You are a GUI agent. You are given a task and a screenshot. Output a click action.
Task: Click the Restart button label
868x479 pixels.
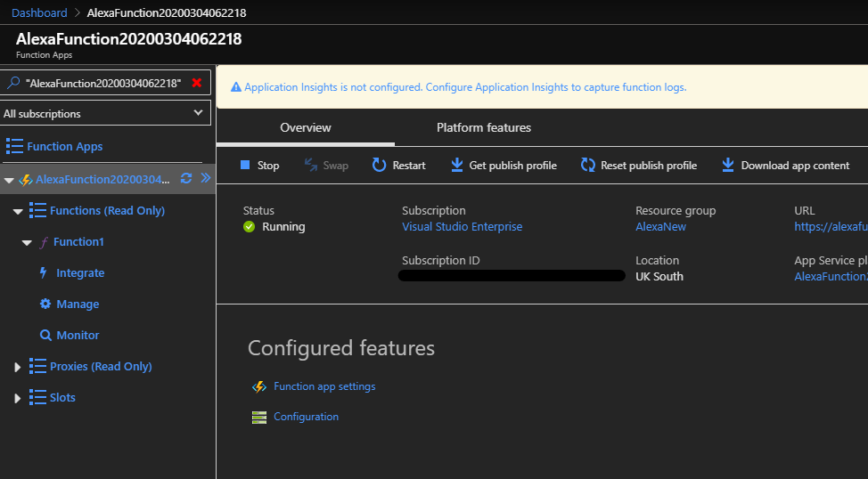click(409, 166)
